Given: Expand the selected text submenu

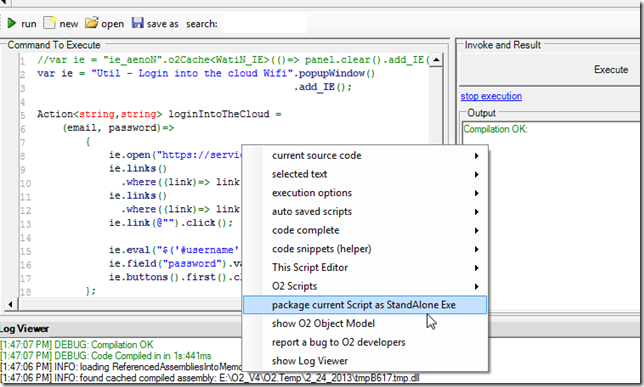Looking at the screenshot, I should 365,174.
